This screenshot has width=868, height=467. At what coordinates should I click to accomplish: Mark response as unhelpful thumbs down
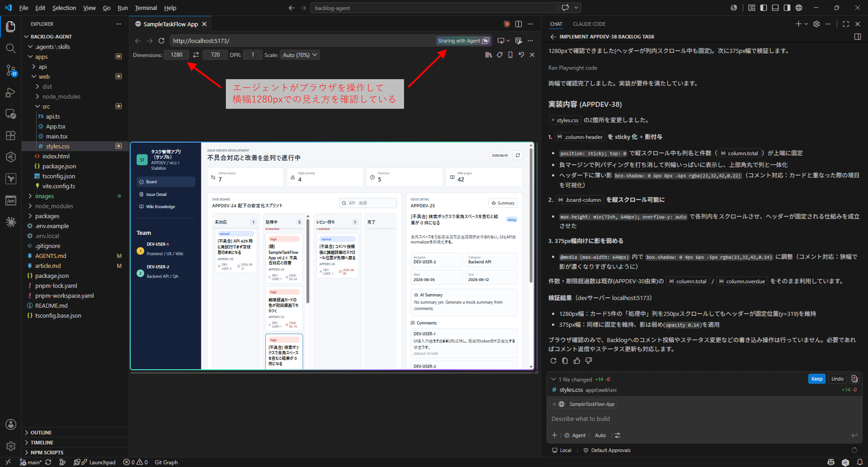[589, 360]
